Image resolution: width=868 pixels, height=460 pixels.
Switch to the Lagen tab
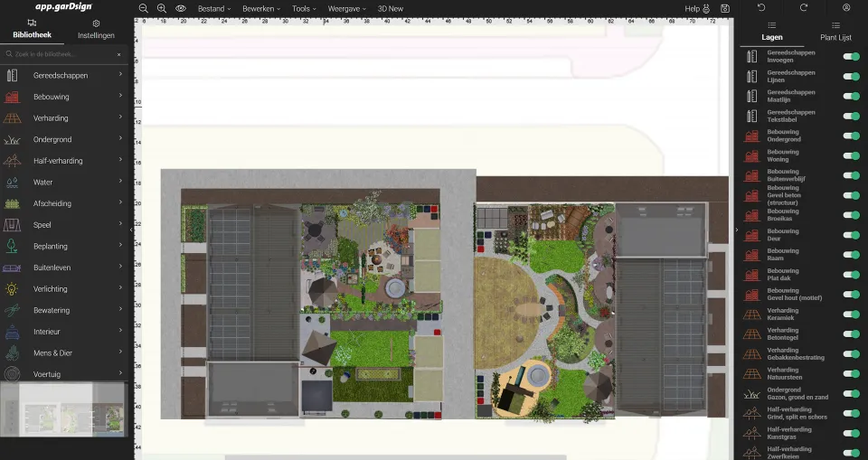click(x=771, y=33)
